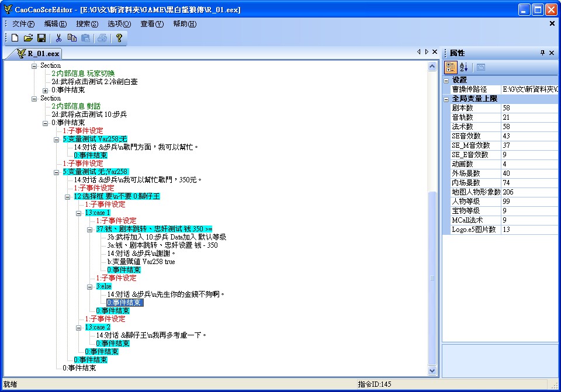Open the 文件(F) menu
Image resolution: width=561 pixels, height=392 pixels.
(x=23, y=24)
